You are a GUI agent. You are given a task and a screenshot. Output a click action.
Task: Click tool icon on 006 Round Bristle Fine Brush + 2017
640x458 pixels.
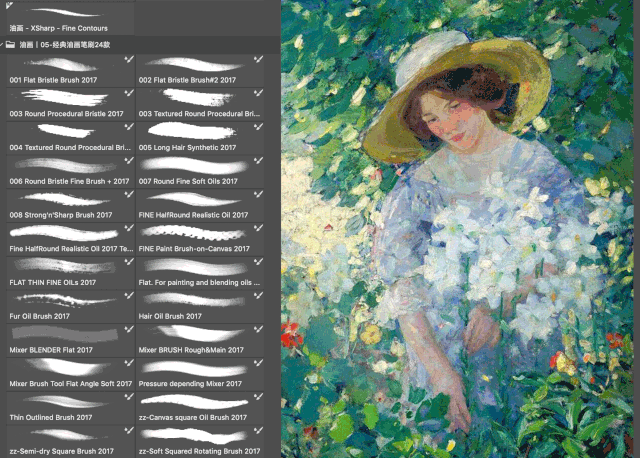pos(129,161)
